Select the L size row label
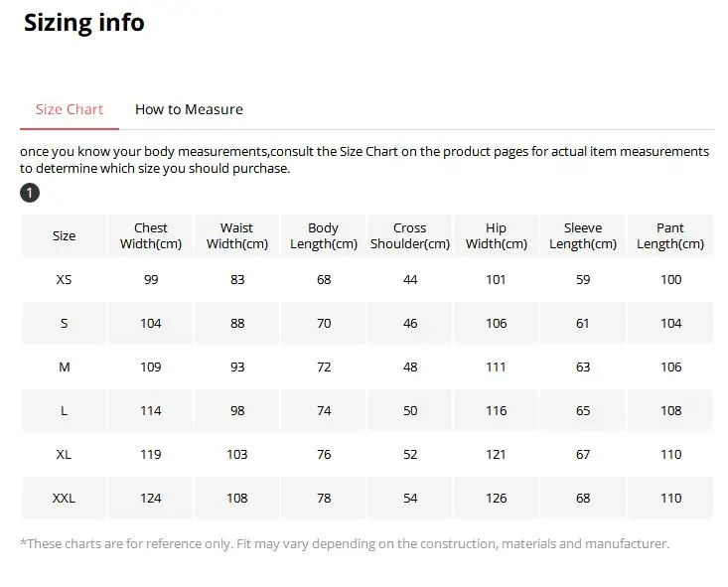 [x=65, y=411]
